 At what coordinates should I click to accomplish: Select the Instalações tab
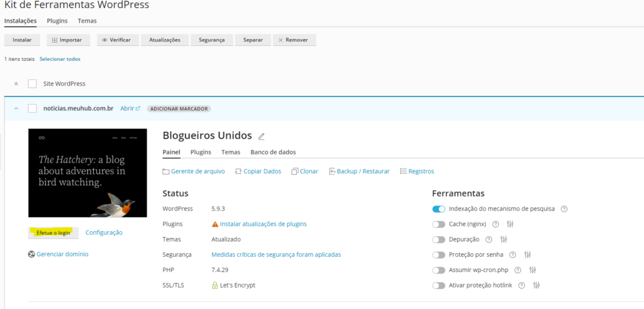click(x=21, y=21)
